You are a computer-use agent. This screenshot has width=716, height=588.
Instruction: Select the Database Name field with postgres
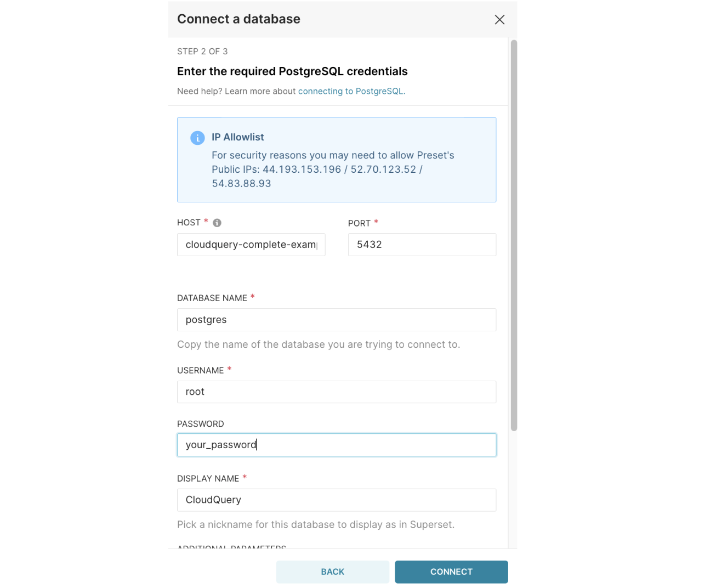[336, 320]
